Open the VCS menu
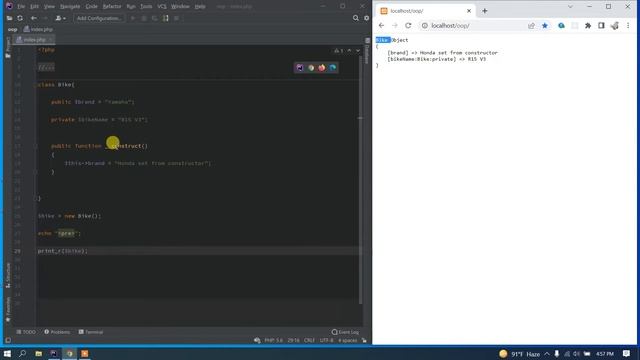Image resolution: width=640 pixels, height=360 pixels. pyautogui.click(x=162, y=7)
